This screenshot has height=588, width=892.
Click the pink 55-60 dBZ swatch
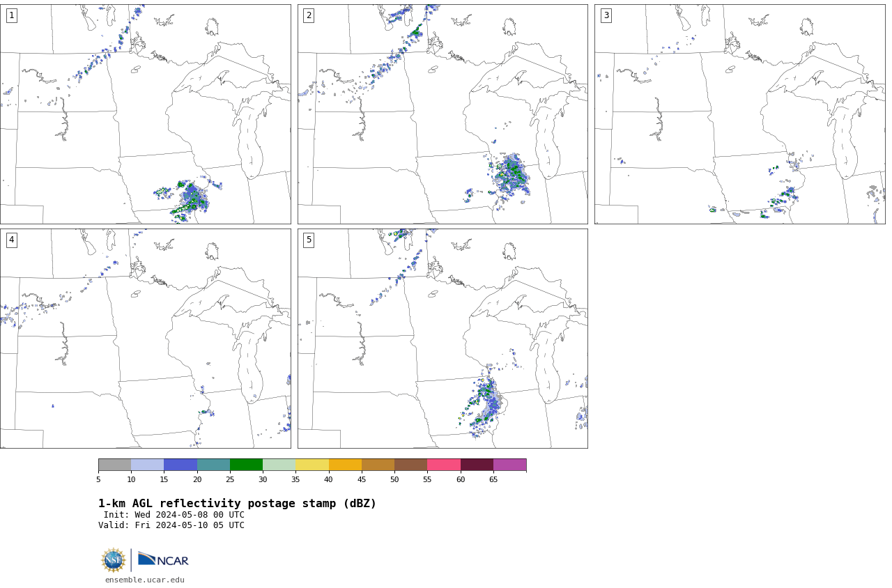click(x=444, y=465)
